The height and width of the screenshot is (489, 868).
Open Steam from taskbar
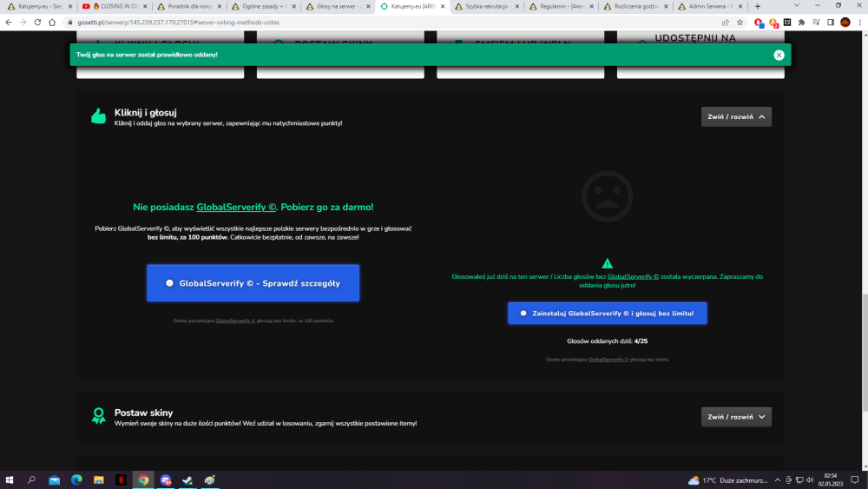[x=187, y=480]
